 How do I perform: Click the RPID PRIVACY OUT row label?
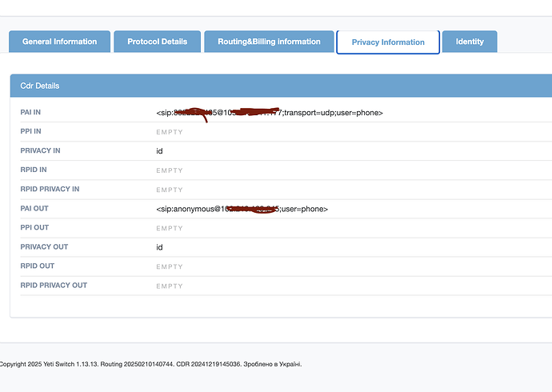pos(54,285)
